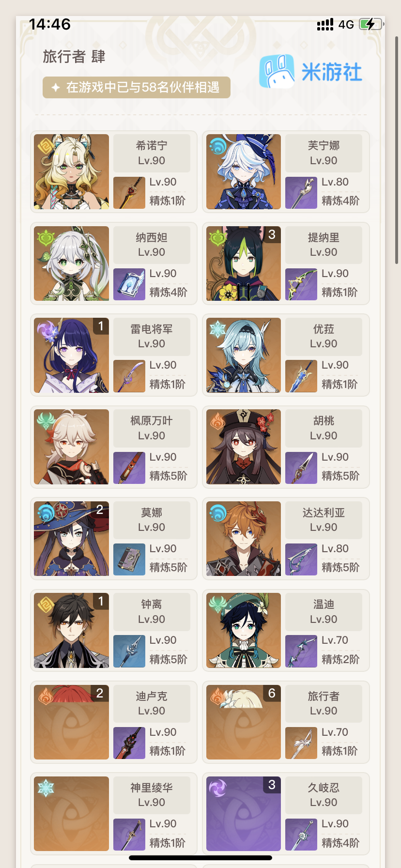Tap 神里绫华's name and level label
The image size is (401, 868).
tap(152, 795)
